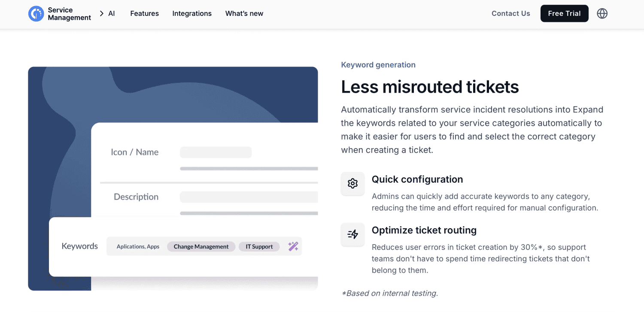Click the Optimize ticket routing lightning icon
This screenshot has height=312, width=644.
coord(352,234)
